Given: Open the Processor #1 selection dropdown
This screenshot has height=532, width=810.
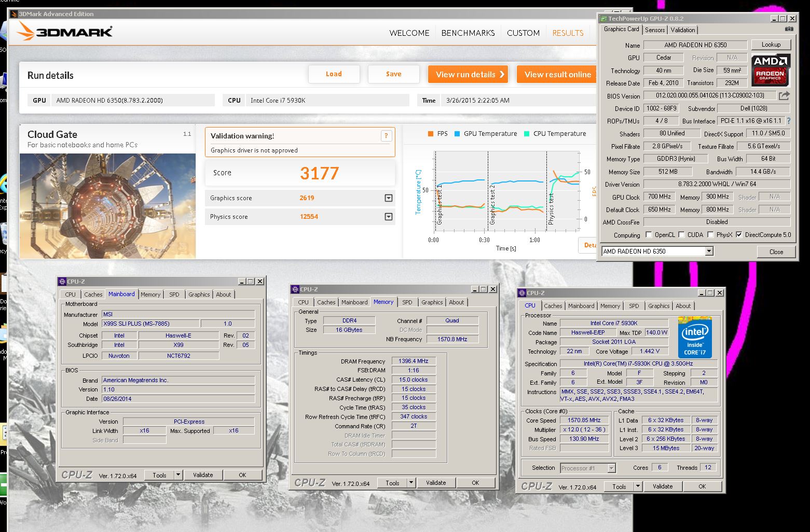Looking at the screenshot, I should tap(611, 468).
